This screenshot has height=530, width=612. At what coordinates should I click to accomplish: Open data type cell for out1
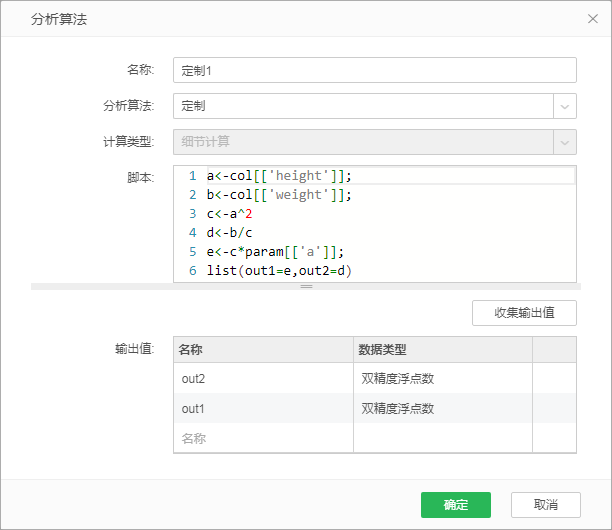(442, 409)
